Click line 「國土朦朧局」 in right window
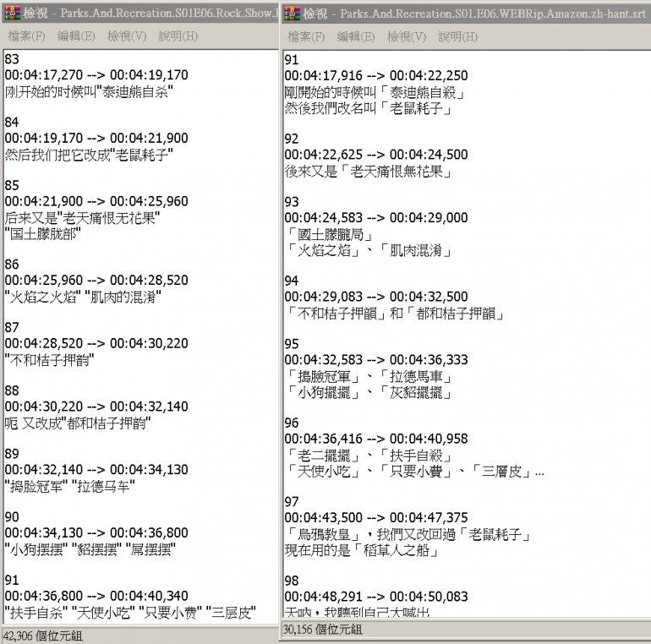 (x=329, y=234)
